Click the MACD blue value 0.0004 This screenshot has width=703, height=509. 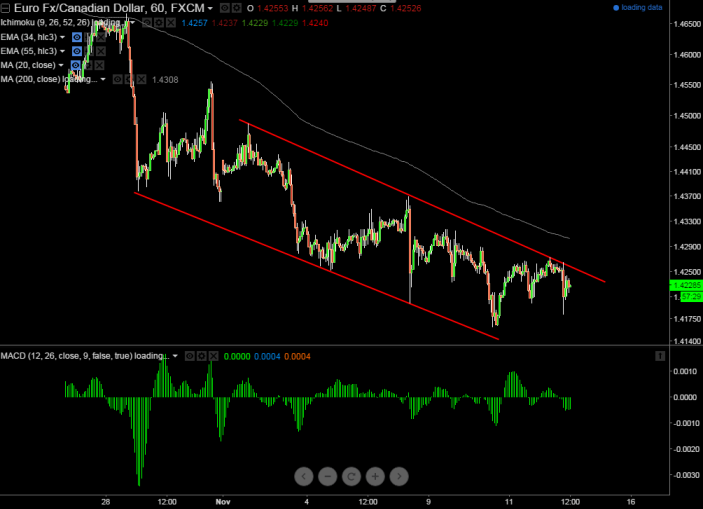[267, 357]
